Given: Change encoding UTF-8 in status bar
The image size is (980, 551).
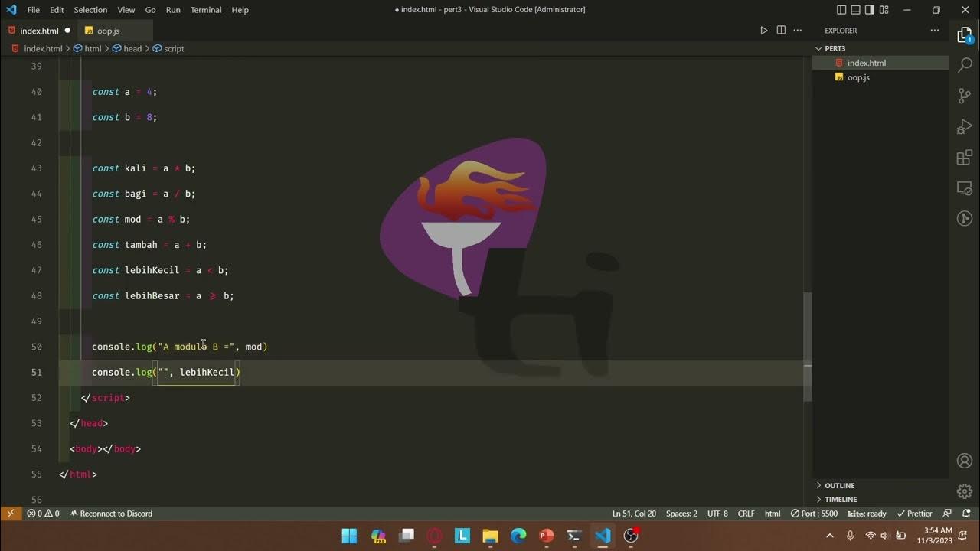Looking at the screenshot, I should coord(717,514).
